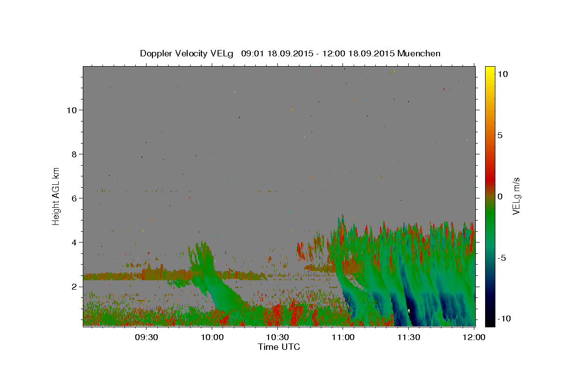Click the yellow top end of the colorbar
The image size is (588, 392).
490,71
